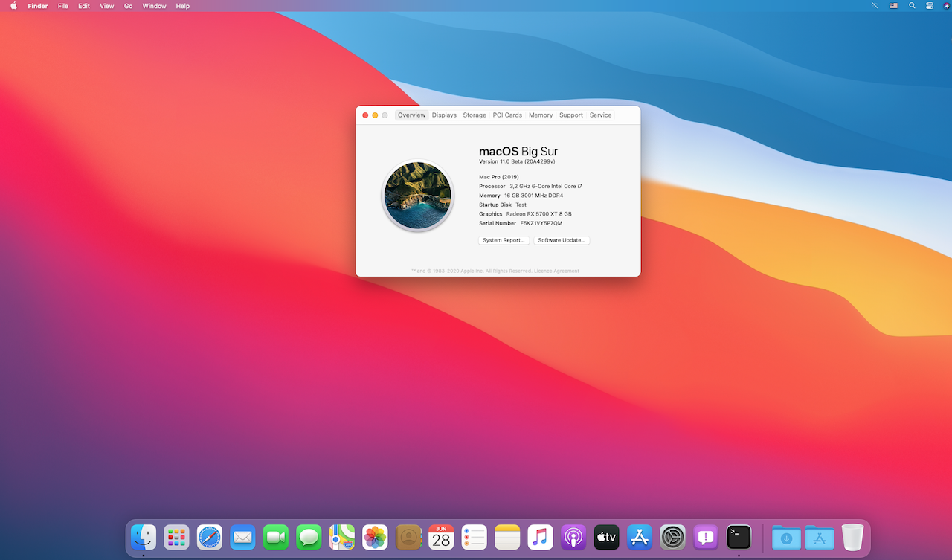Switch to the Storage tab
The height and width of the screenshot is (560, 952).
click(475, 115)
